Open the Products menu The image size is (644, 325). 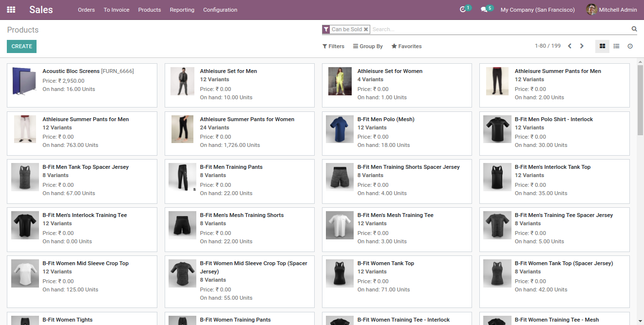(x=150, y=10)
